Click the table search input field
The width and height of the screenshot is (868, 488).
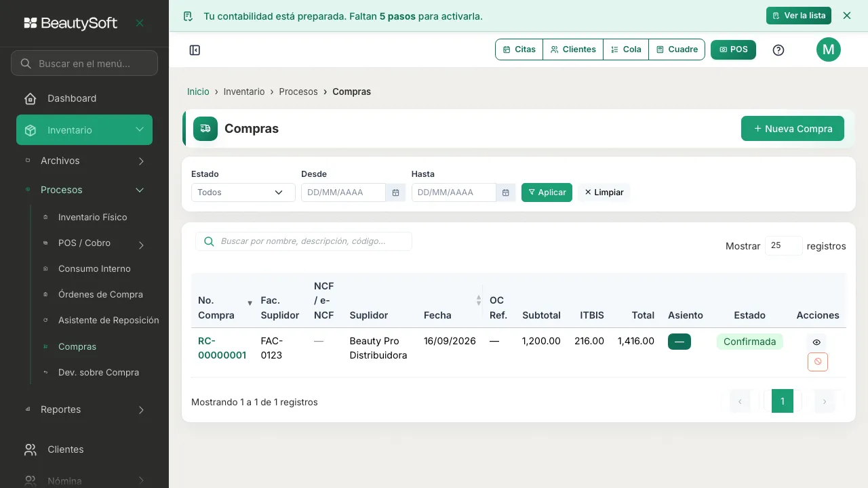pos(304,241)
